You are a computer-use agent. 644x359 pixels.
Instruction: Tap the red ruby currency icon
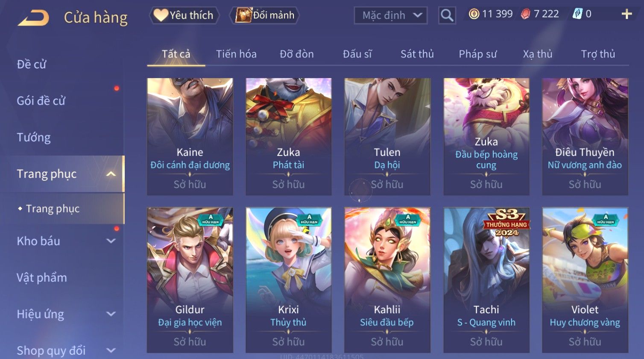(x=526, y=14)
